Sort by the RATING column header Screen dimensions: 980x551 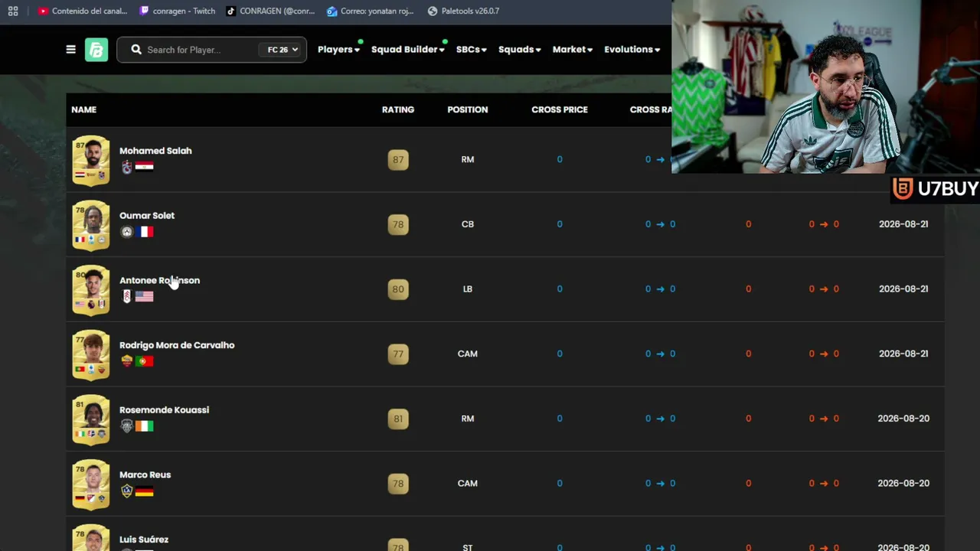tap(398, 109)
